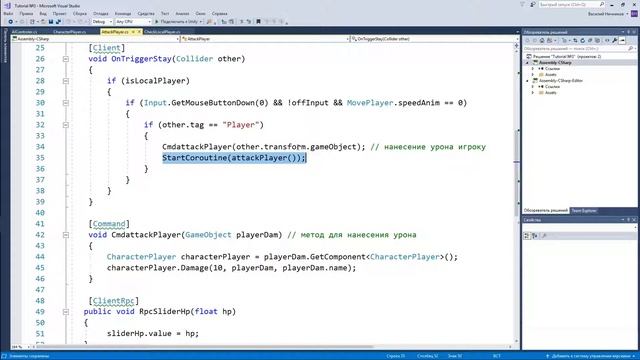Click the Uncomment selected lines icon

(x=248, y=21)
